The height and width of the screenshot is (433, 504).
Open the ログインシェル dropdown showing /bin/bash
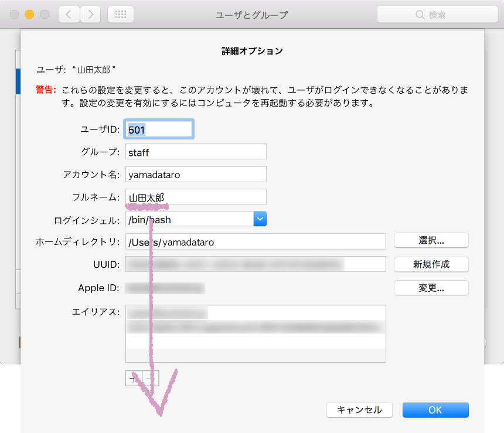[260, 219]
